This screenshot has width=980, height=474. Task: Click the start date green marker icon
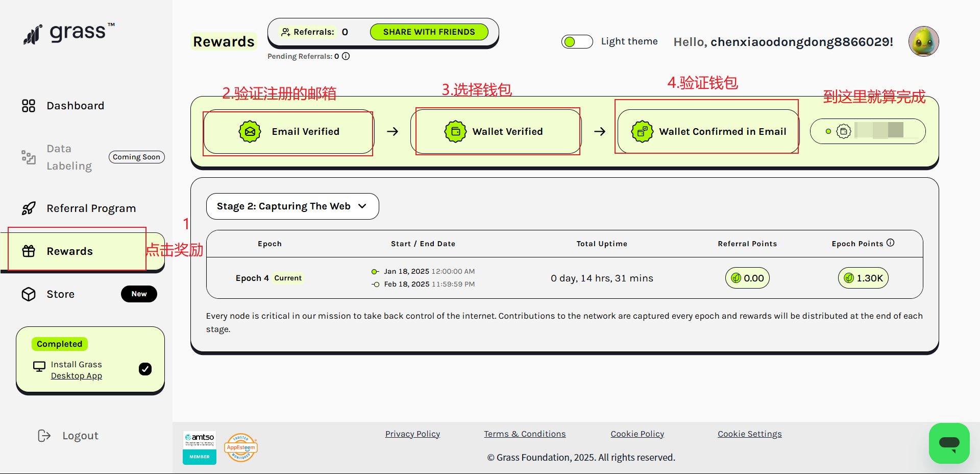click(375, 271)
